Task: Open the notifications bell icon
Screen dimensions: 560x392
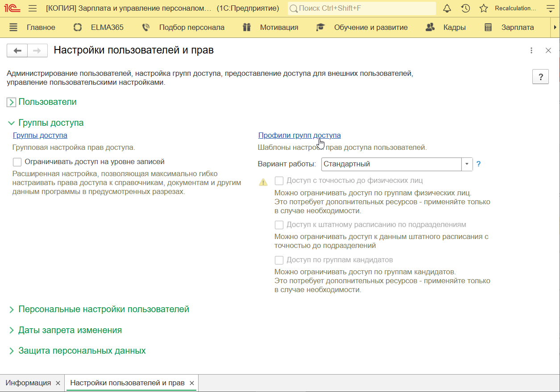Action: pos(447,8)
